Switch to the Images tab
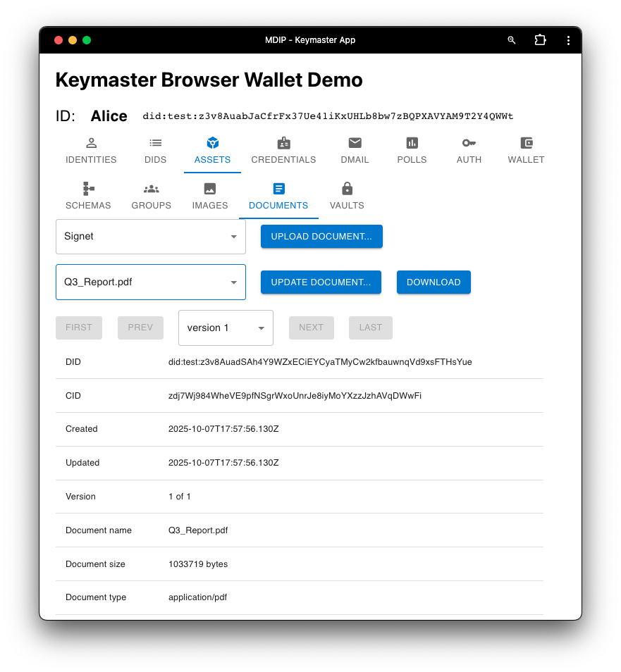Screen dimensions: 621x672 tap(210, 196)
